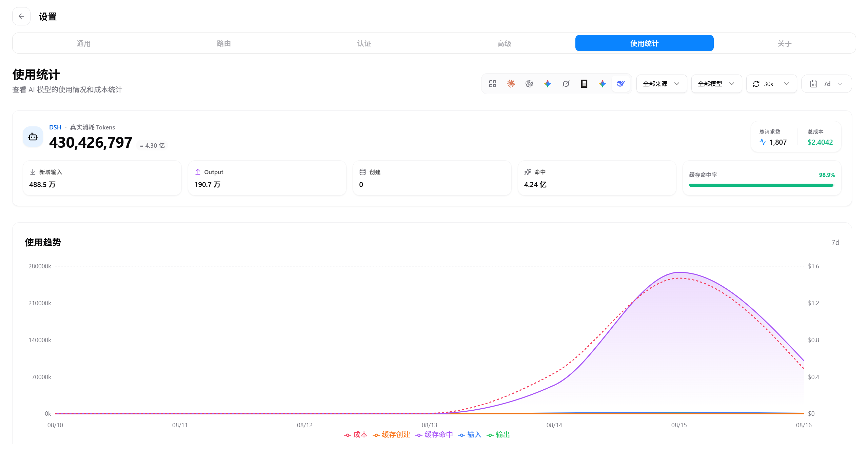The width and height of the screenshot is (868, 452).
Task: Toggle 缓存命中 series in chart legend
Action: pyautogui.click(x=434, y=435)
